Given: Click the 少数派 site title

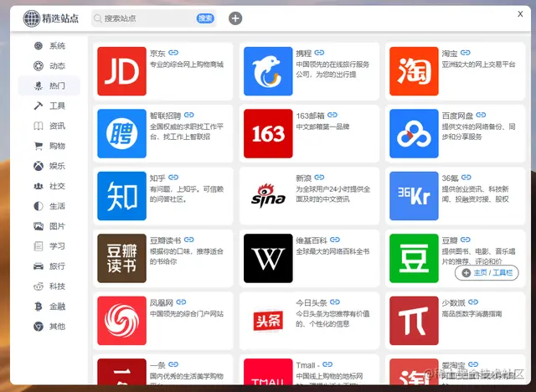Looking at the screenshot, I should (x=453, y=303).
